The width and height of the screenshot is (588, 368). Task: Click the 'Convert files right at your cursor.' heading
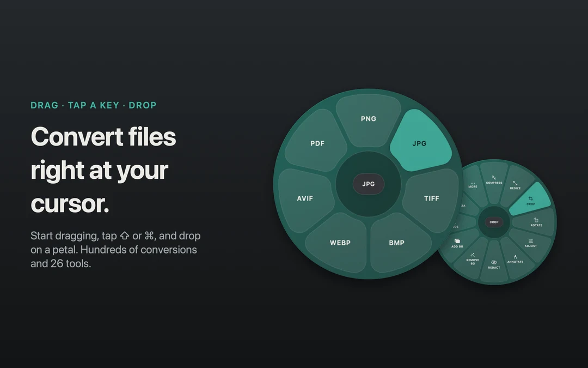103,170
